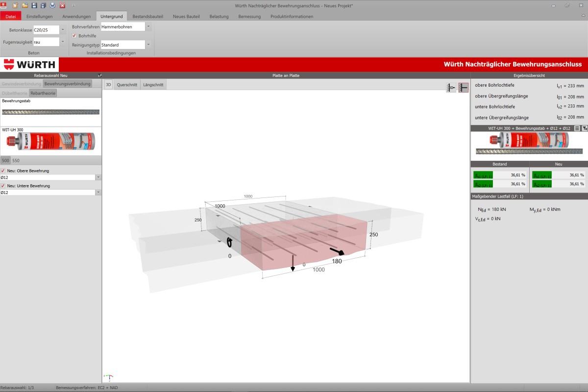Open the quick access toolbar customize arrow

[x=73, y=5]
